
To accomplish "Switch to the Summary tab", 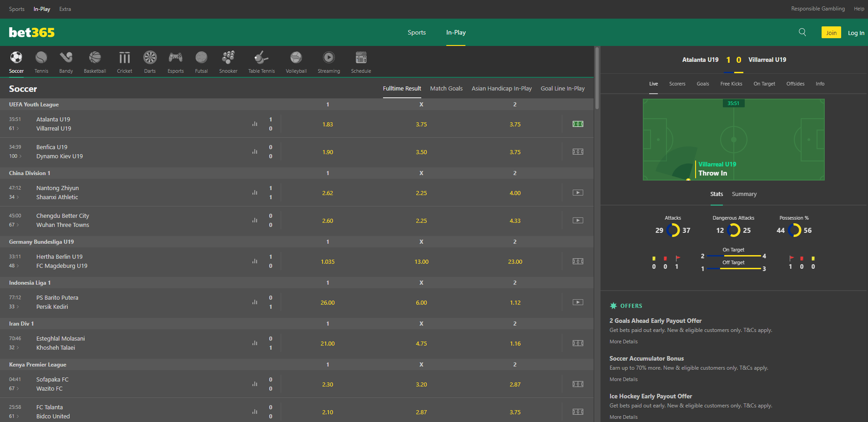I will (x=744, y=194).
